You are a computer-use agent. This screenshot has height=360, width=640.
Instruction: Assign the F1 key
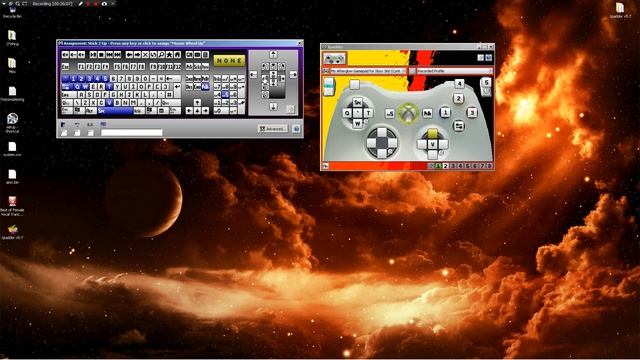(81, 67)
